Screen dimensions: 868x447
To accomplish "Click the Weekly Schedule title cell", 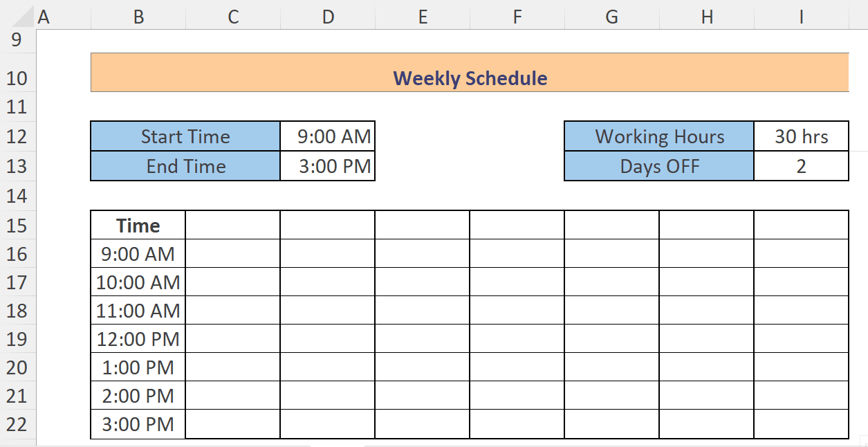I will (469, 78).
